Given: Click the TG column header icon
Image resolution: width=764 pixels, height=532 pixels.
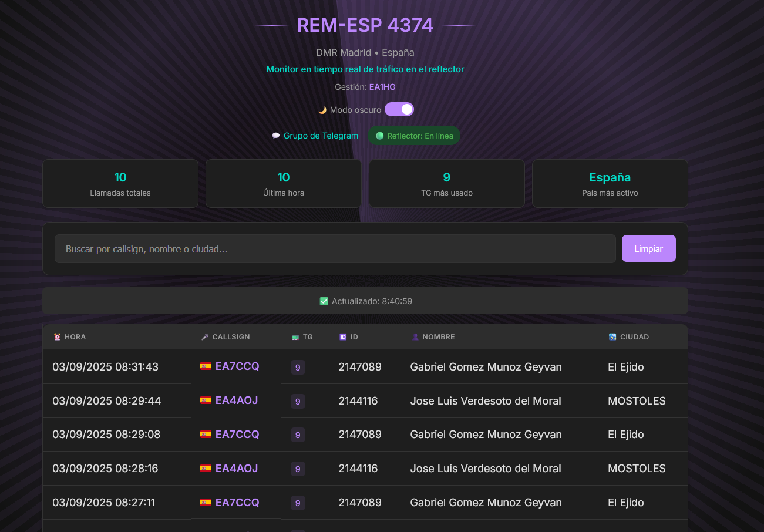Looking at the screenshot, I should [295, 338].
